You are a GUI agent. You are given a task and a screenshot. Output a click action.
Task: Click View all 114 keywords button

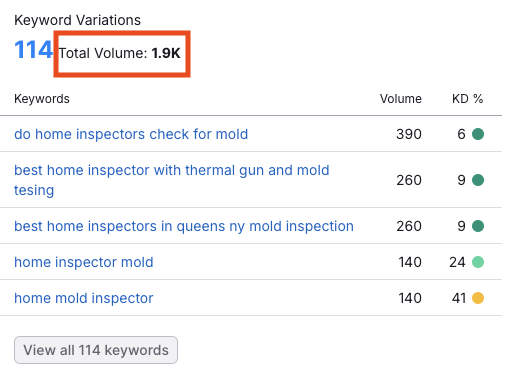click(96, 350)
